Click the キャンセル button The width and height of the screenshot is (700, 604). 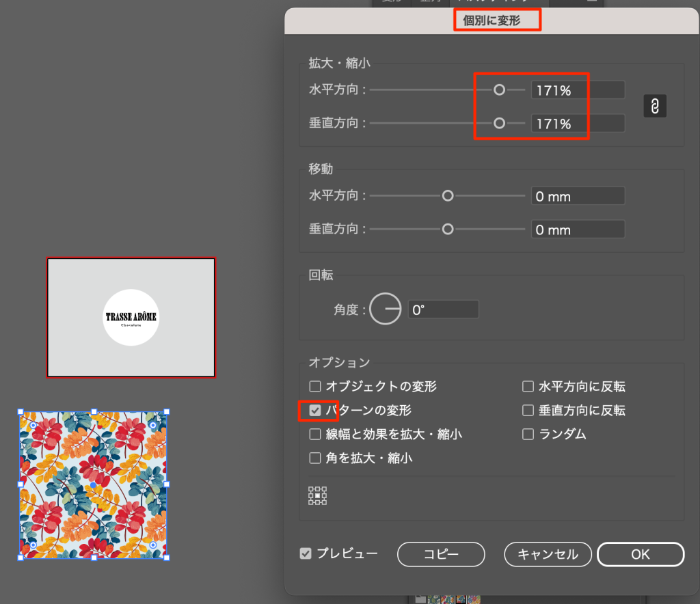tap(548, 554)
